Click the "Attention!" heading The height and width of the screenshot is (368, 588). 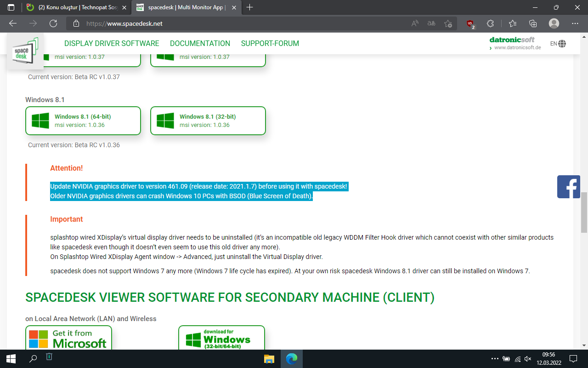coord(67,168)
